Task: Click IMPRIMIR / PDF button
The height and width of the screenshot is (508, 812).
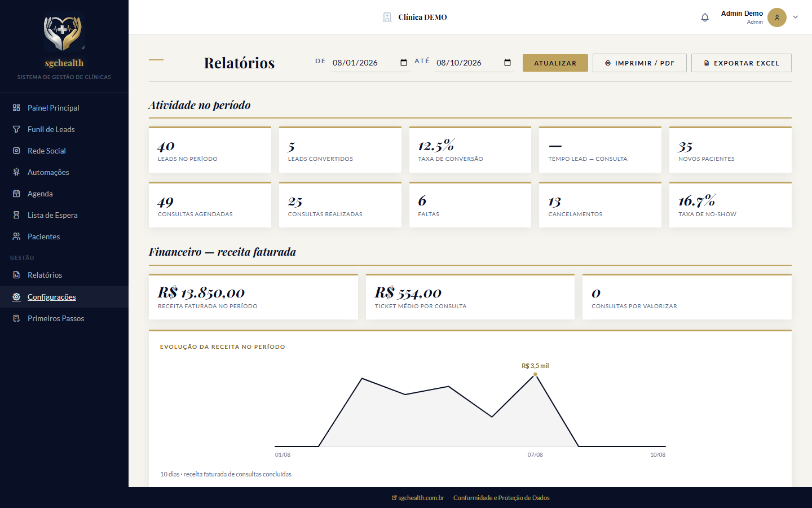Action: click(x=639, y=63)
